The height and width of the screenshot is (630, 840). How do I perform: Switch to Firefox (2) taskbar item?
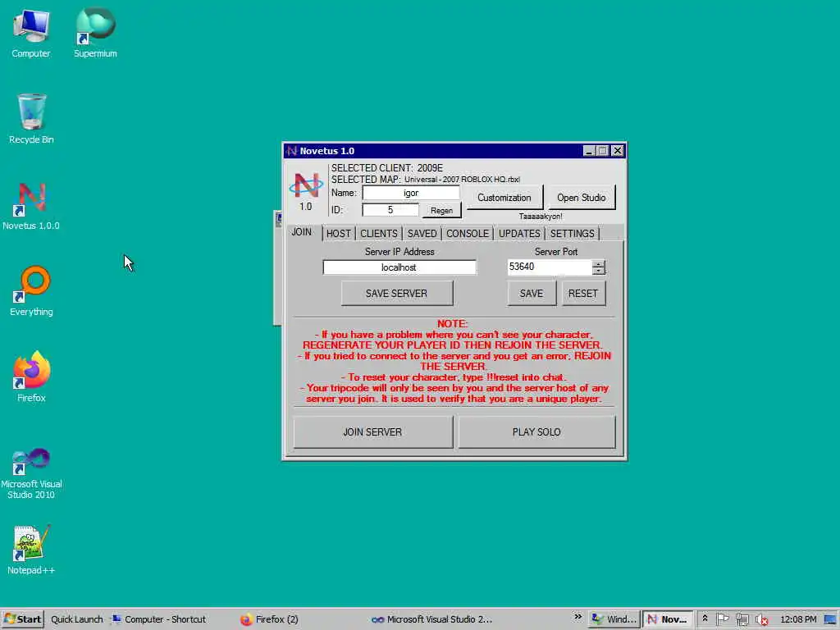[x=269, y=619]
